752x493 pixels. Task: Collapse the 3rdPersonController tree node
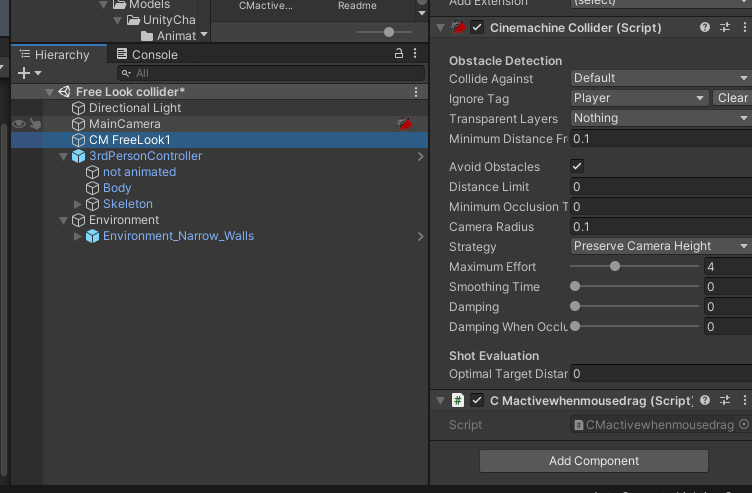[x=63, y=156]
